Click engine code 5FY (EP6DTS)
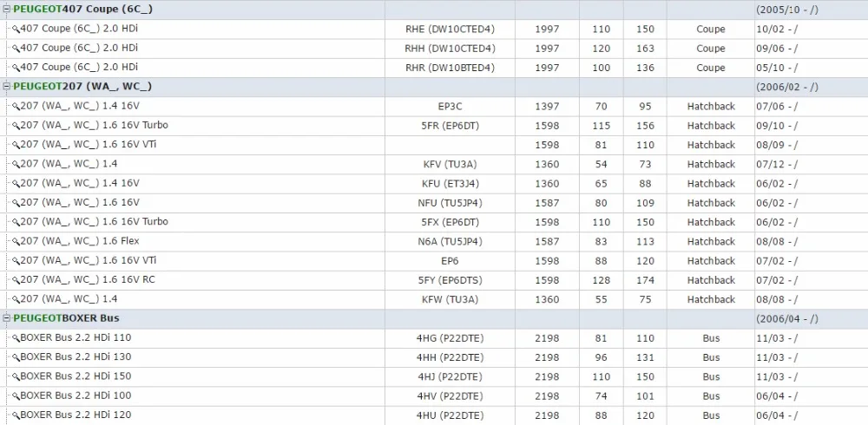The image size is (868, 425). 450,280
